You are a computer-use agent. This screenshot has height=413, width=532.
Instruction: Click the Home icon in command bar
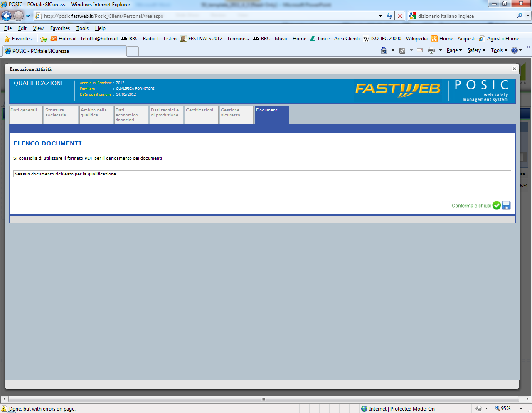coord(384,50)
